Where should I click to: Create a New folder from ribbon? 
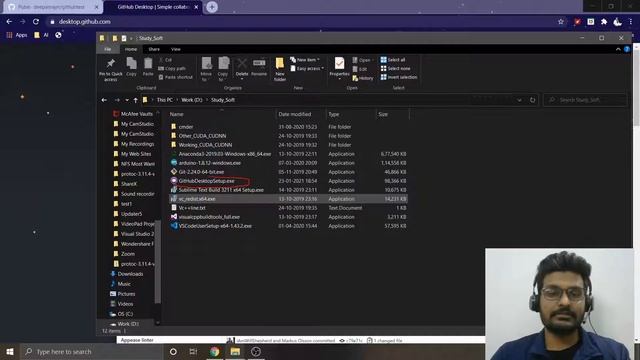pyautogui.click(x=280, y=69)
